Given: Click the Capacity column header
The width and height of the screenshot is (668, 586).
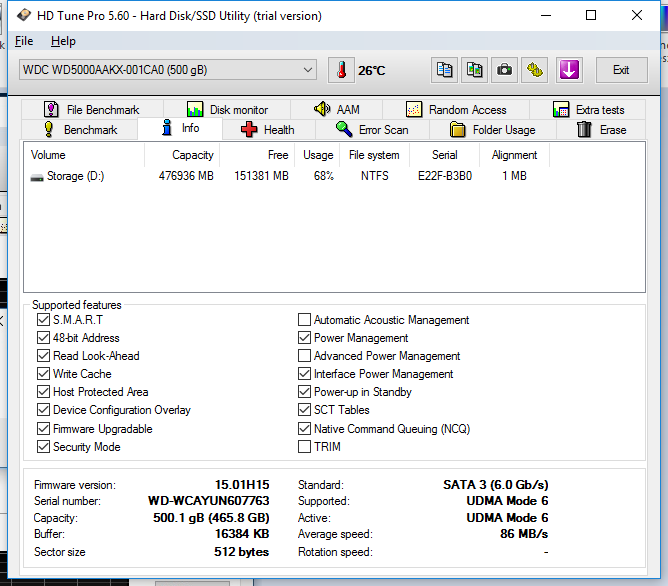Looking at the screenshot, I should pyautogui.click(x=182, y=155).
